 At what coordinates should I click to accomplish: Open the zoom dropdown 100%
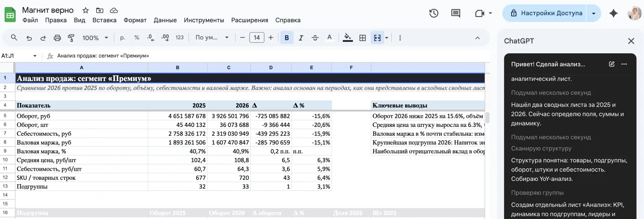click(95, 38)
